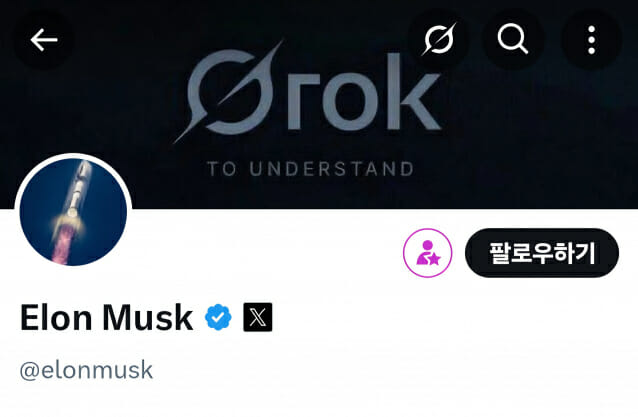Open the profile search magnifier

coord(513,40)
